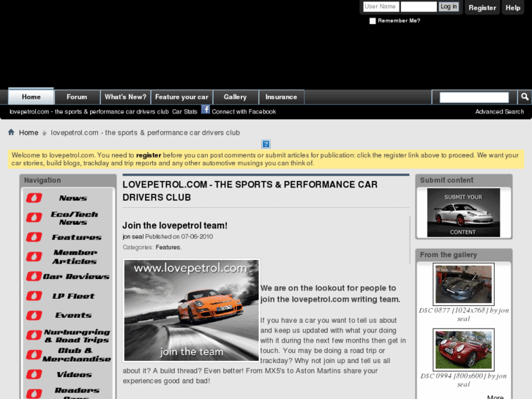Viewport: 532px width, 399px height.
Task: Open the Features category link
Action: tap(168, 247)
